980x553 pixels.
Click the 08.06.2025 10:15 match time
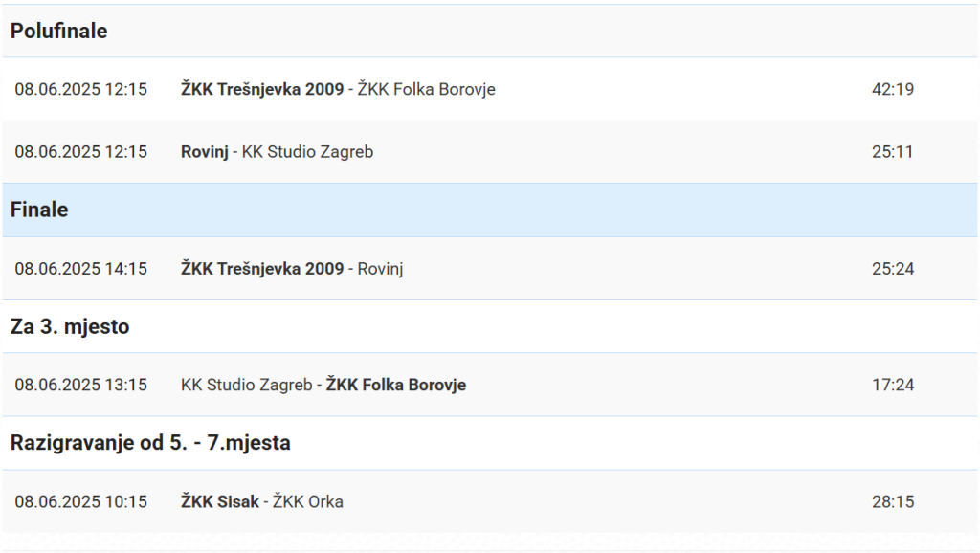pos(81,501)
